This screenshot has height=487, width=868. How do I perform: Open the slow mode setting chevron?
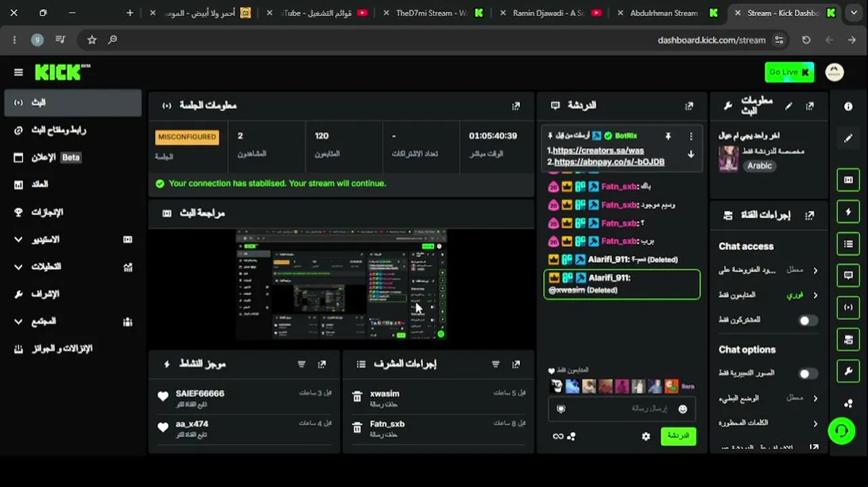point(815,398)
